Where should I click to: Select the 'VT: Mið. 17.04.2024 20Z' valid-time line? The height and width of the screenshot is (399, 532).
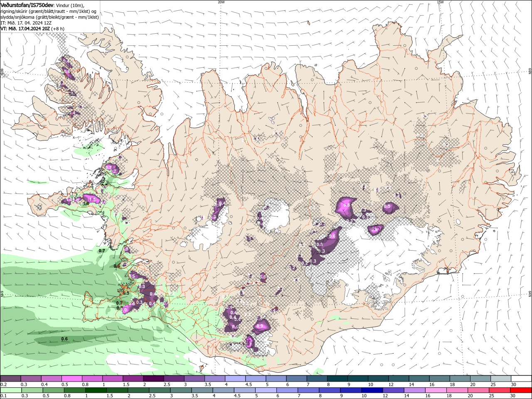pos(32,29)
